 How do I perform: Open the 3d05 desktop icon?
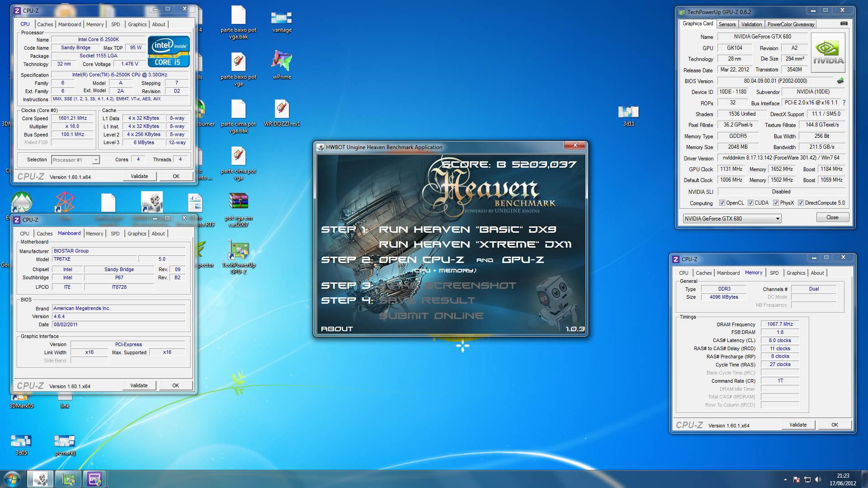point(21,445)
